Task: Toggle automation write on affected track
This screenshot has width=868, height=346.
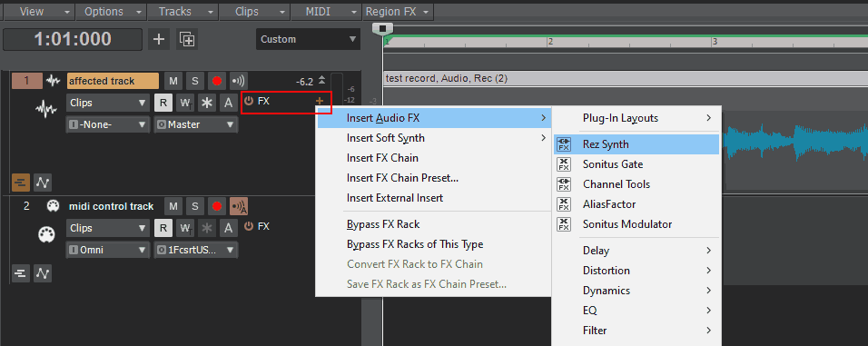Action: (x=185, y=103)
